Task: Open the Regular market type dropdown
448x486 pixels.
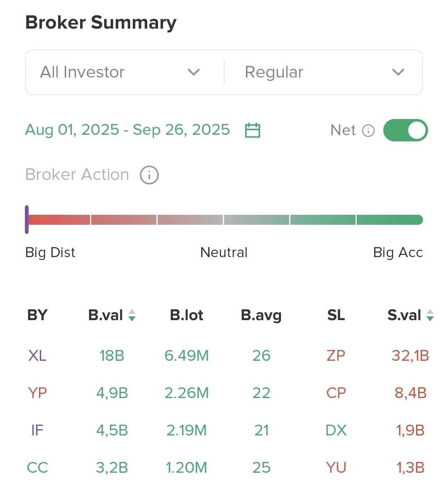Action: pyautogui.click(x=324, y=73)
